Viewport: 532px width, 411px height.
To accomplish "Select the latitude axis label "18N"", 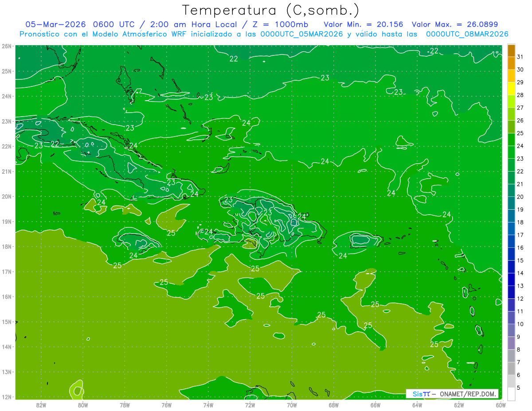I will 7,247.
